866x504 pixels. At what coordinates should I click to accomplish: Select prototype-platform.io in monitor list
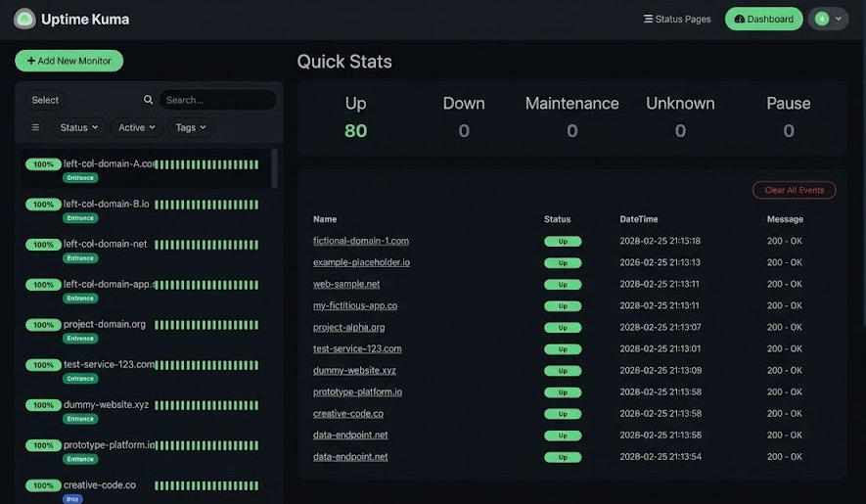click(x=146, y=451)
